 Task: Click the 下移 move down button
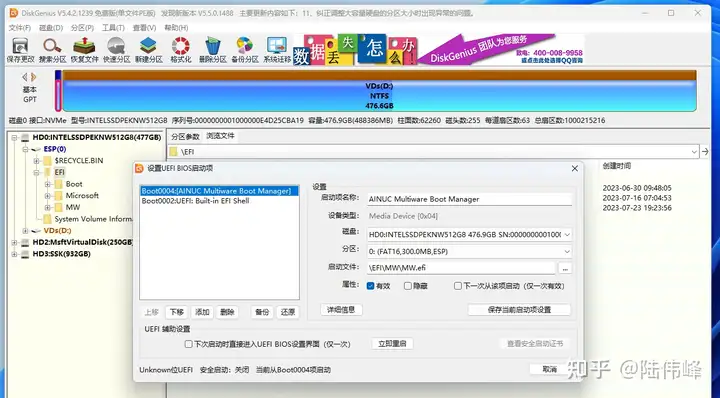click(x=177, y=312)
